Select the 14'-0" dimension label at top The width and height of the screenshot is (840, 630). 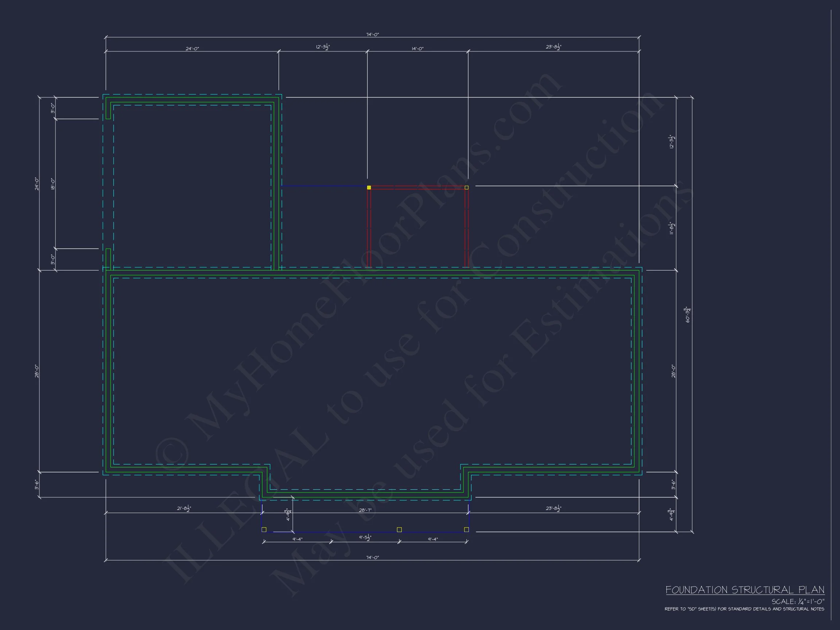pos(417,48)
